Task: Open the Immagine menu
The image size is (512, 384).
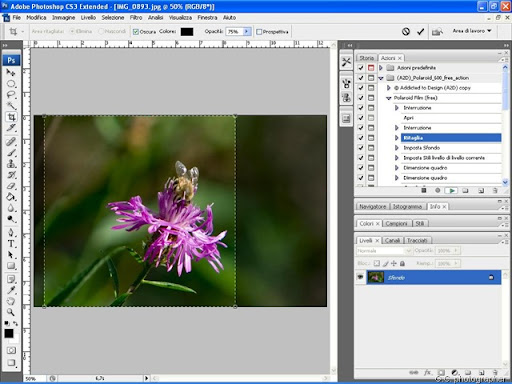Action: click(x=63, y=17)
